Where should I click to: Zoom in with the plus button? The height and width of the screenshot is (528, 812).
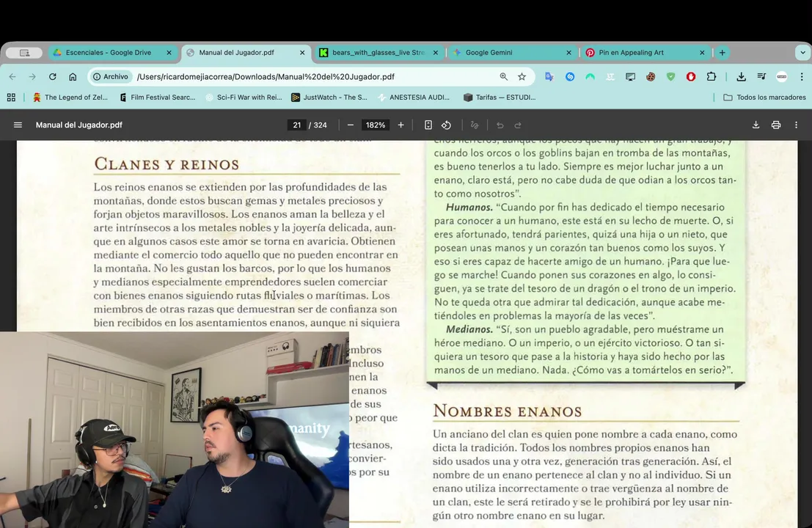(400, 125)
